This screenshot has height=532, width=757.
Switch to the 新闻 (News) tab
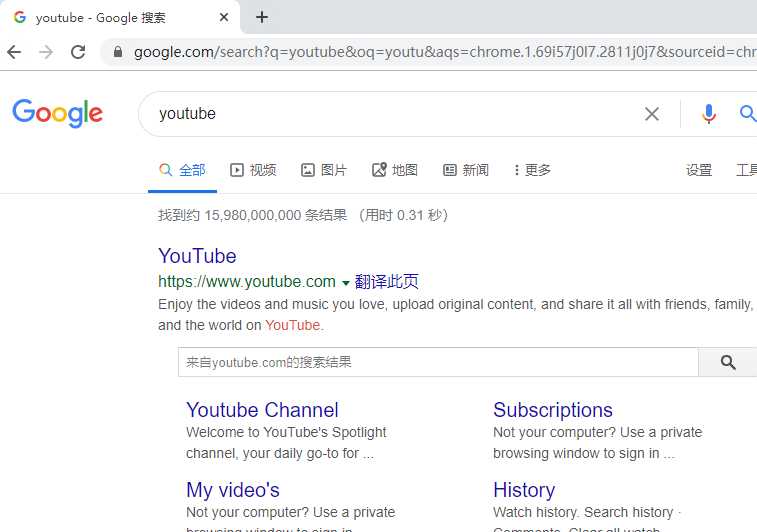466,170
